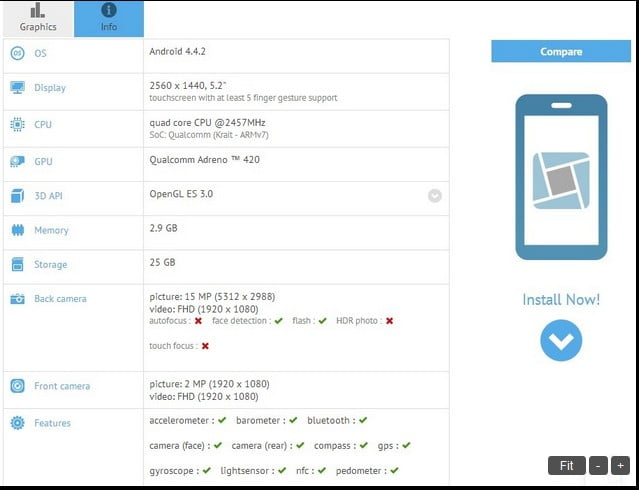The width and height of the screenshot is (639, 490).
Task: Click the Features gear icon
Action: pyautogui.click(x=17, y=423)
